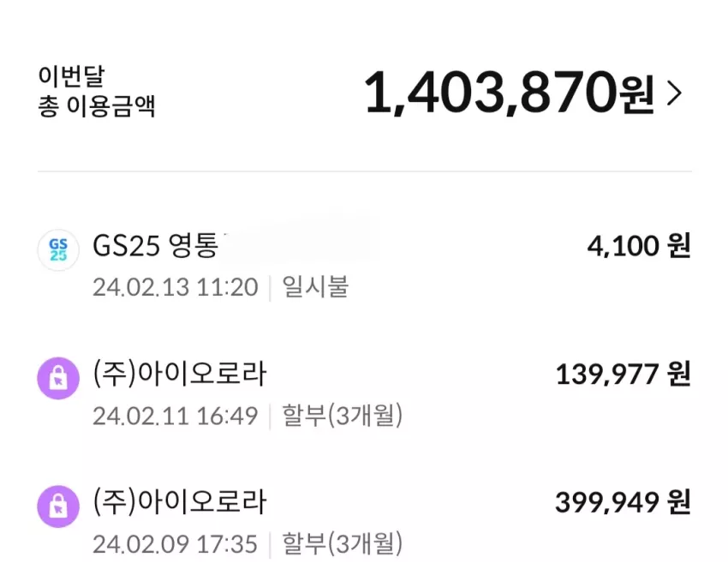Tap the 일시불 payment type label
The height and width of the screenshot is (575, 728).
coord(315,286)
